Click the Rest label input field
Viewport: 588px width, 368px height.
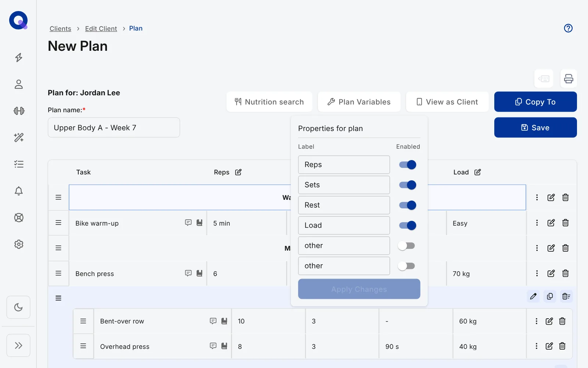[344, 205]
